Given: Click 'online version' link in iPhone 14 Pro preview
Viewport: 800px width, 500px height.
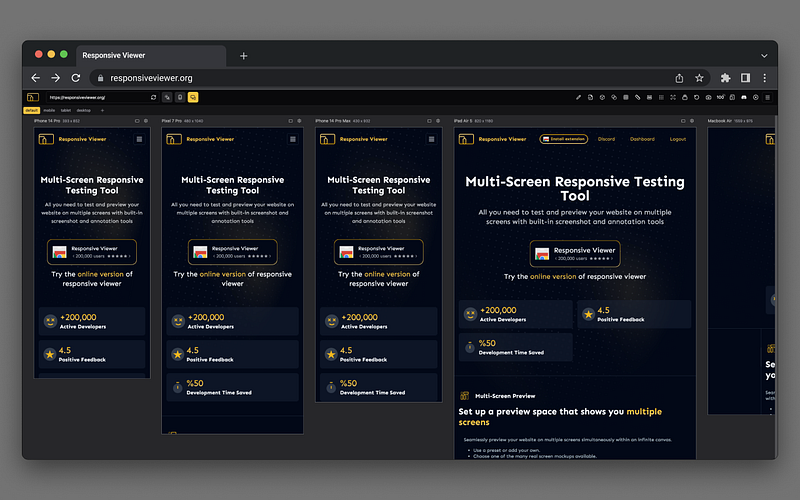Looking at the screenshot, I should point(101,274).
